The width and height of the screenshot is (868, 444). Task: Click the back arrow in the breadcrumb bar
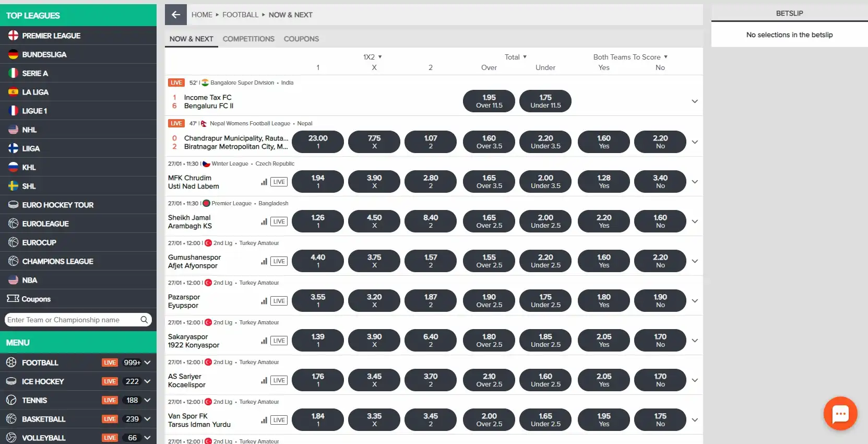coord(176,15)
